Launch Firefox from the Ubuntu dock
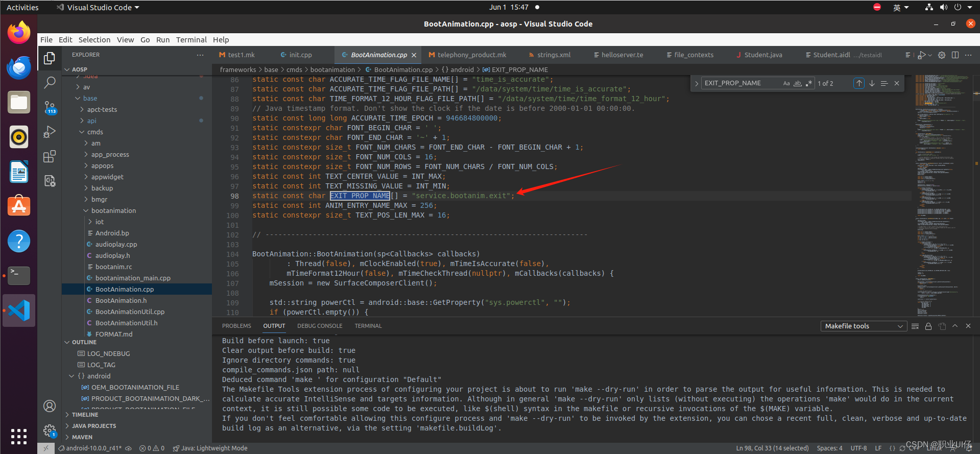The height and width of the screenshot is (454, 980). [x=19, y=33]
